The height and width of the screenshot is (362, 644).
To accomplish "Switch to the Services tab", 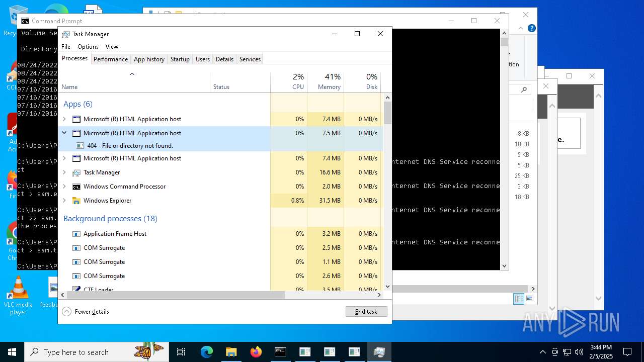I will click(x=250, y=59).
